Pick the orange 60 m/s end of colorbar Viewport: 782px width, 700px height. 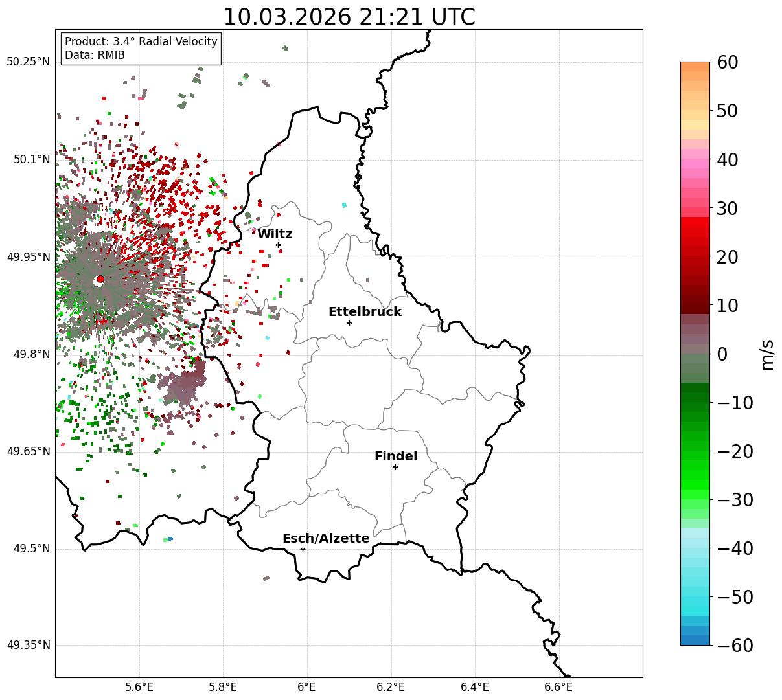click(695, 66)
